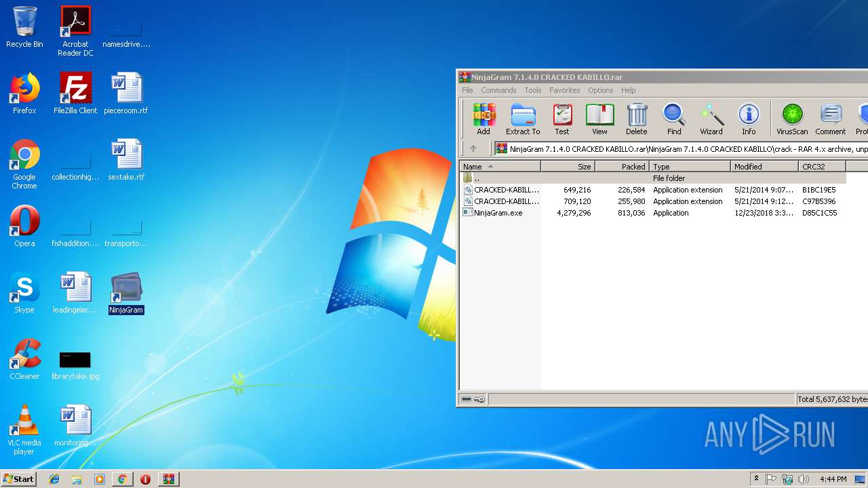The width and height of the screenshot is (868, 488).
Task: Select the parent folder '..' row
Action: tap(653, 178)
